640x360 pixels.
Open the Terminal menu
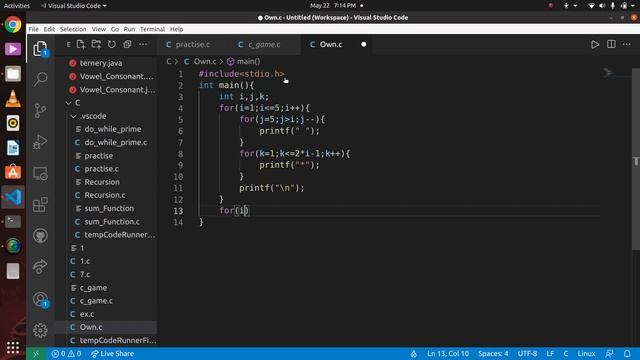[152, 29]
